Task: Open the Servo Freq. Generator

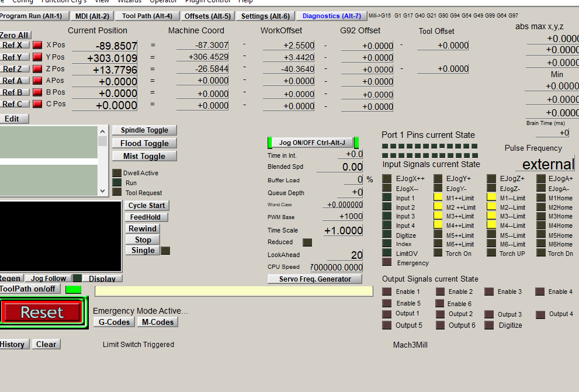Action: click(x=315, y=279)
